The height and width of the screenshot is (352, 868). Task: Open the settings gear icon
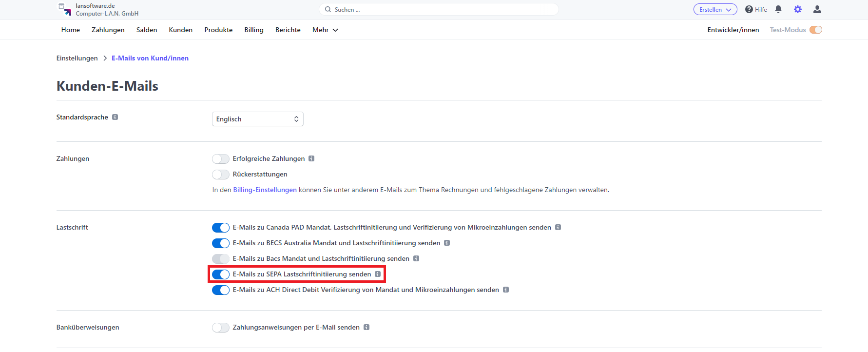pos(798,9)
